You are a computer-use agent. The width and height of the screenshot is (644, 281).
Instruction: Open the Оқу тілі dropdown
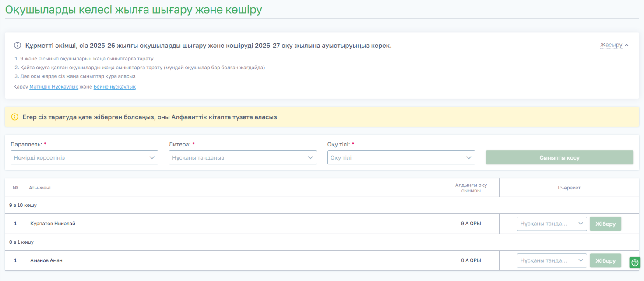pyautogui.click(x=401, y=157)
